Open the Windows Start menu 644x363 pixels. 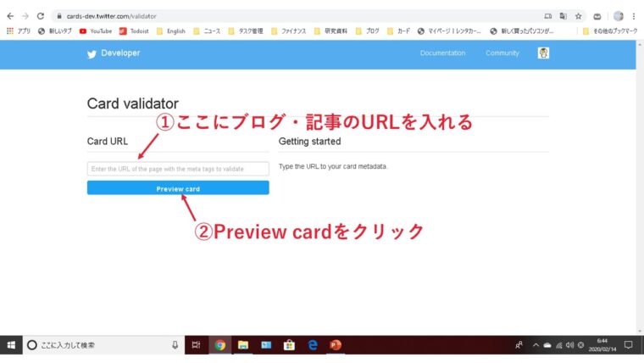point(11,345)
